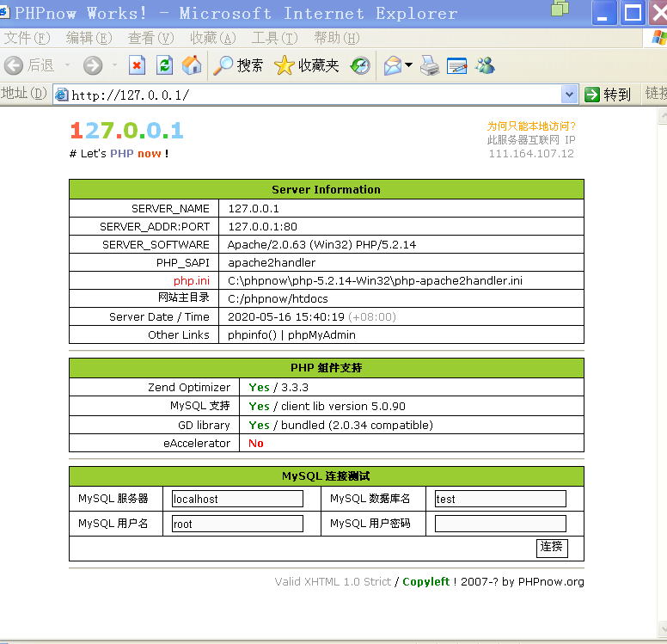Open the Copyleft link
The width and height of the screenshot is (667, 644).
coord(425,581)
